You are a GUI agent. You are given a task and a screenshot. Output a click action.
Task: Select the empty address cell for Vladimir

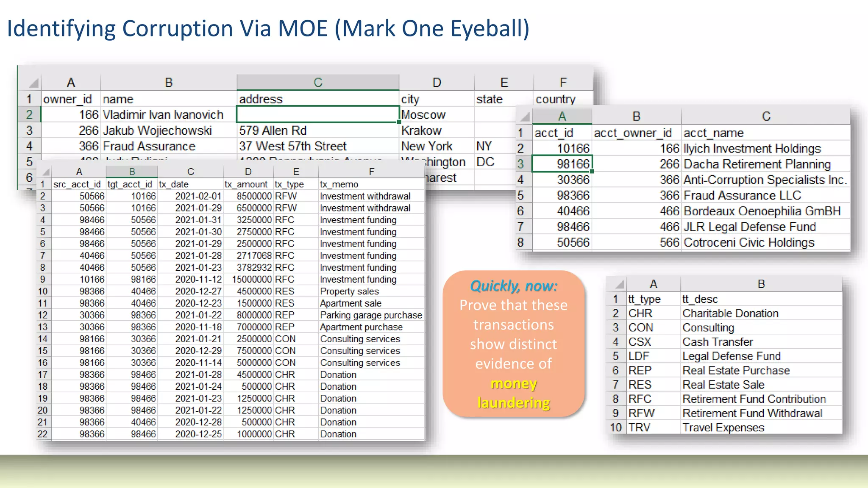coord(318,114)
